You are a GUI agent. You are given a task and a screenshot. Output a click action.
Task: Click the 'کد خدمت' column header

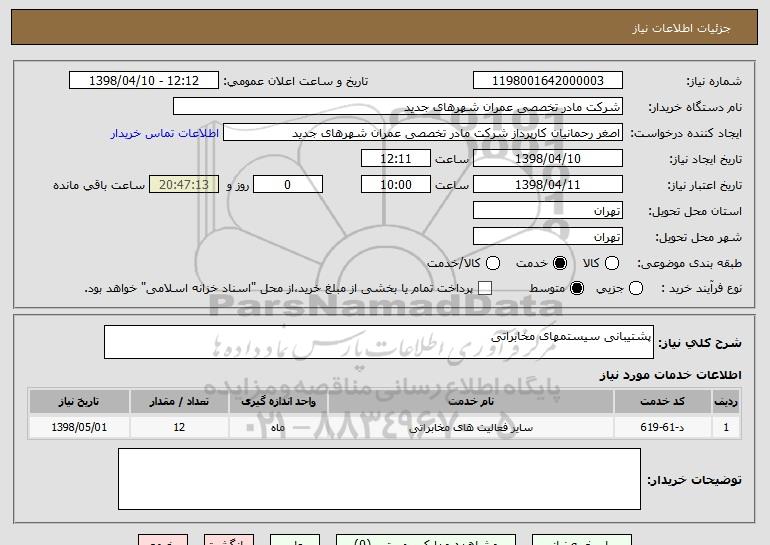(x=662, y=402)
